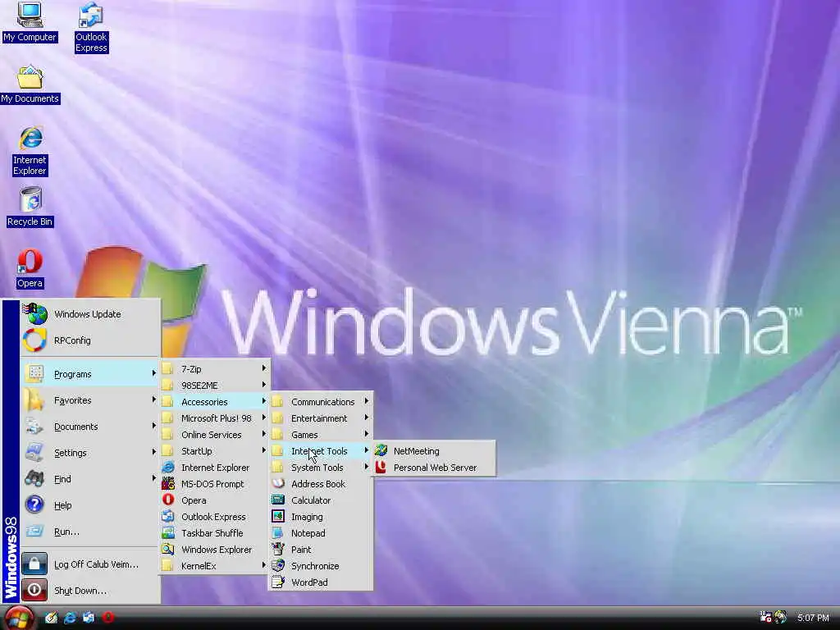This screenshot has width=840, height=630.
Task: Expand the Favorites submenu in Start menu
Action: click(90, 400)
